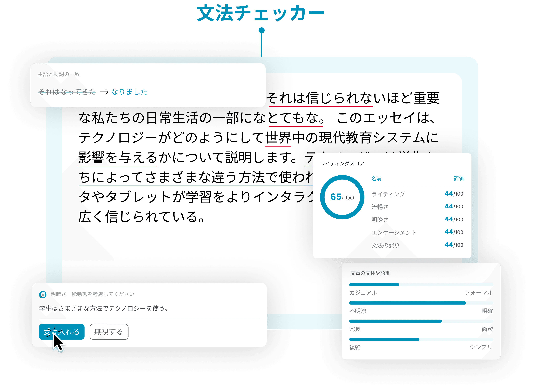Select the 流暢さ score row
Viewport: 533px width, 392px height.
click(x=418, y=207)
